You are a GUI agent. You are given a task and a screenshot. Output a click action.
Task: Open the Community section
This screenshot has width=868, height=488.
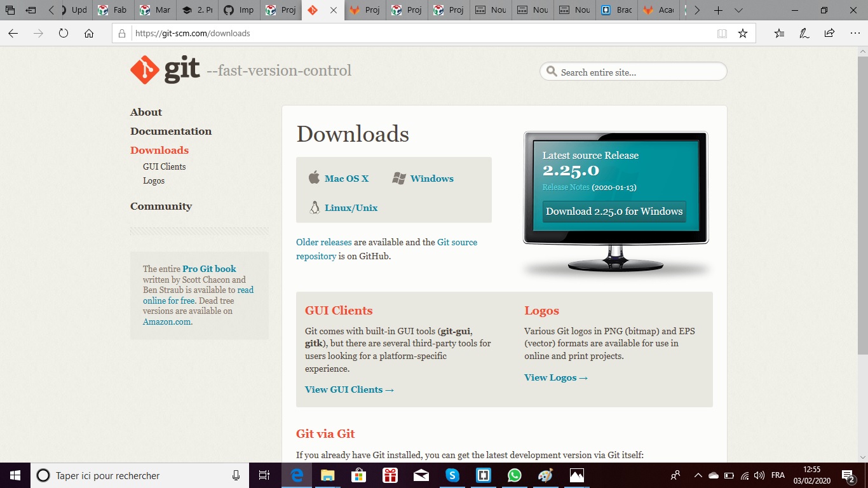coord(161,207)
